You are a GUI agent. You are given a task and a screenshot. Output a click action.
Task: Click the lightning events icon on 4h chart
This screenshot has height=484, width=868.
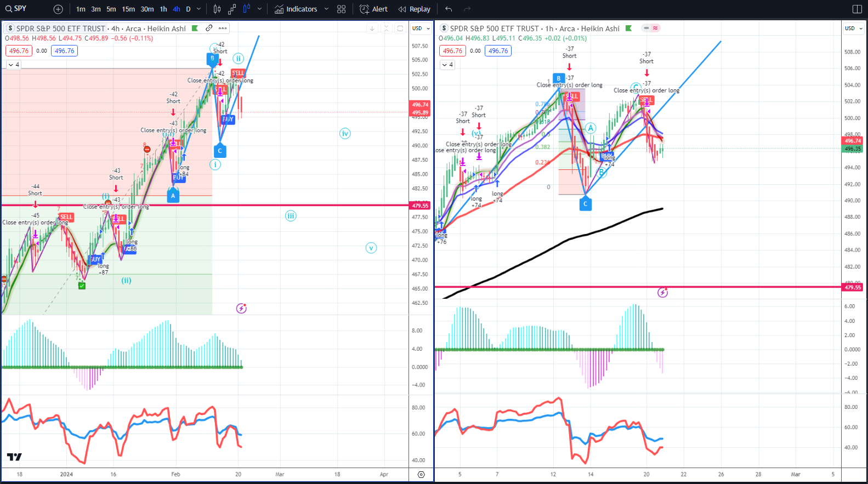pyautogui.click(x=241, y=309)
